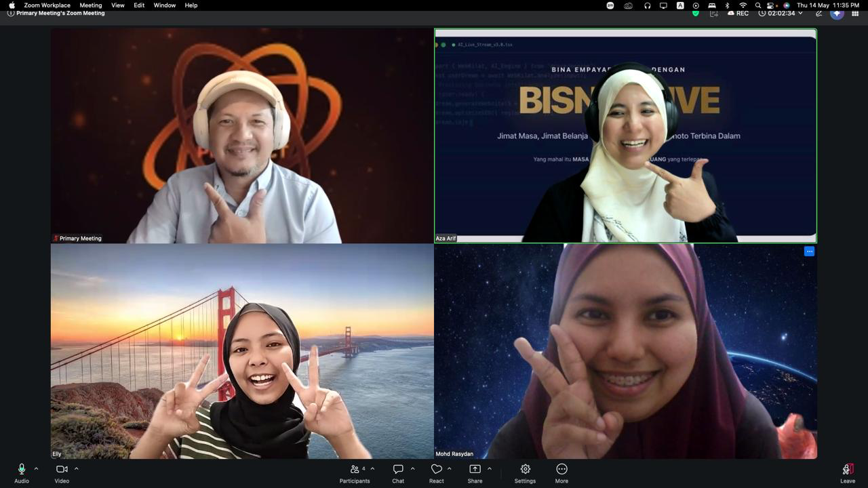This screenshot has height=488, width=868.
Task: Open the More options menu in toolbar
Action: (561, 473)
